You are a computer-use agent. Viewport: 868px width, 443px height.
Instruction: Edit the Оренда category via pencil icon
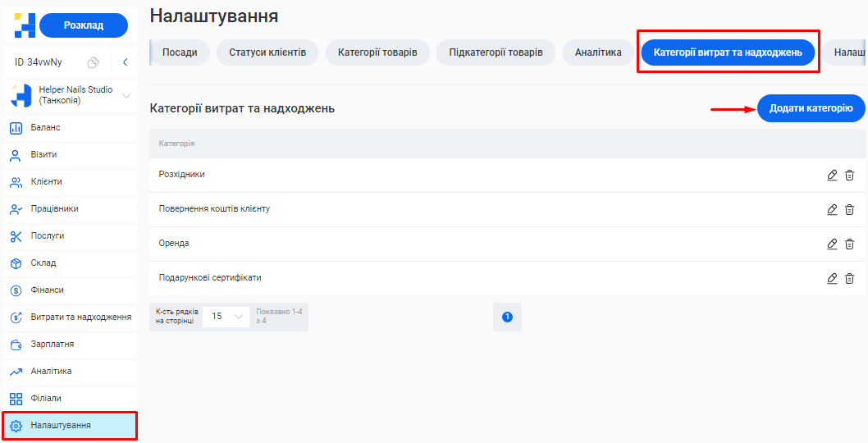pyautogui.click(x=832, y=244)
